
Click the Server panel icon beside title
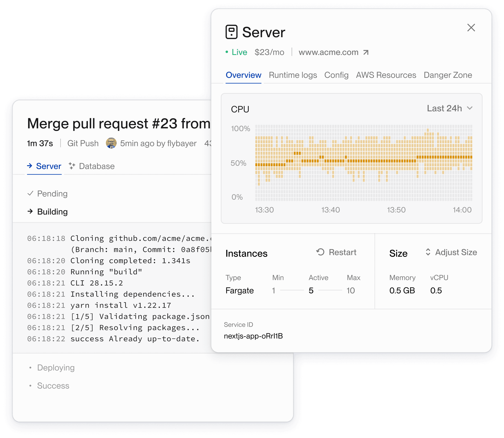pos(231,32)
